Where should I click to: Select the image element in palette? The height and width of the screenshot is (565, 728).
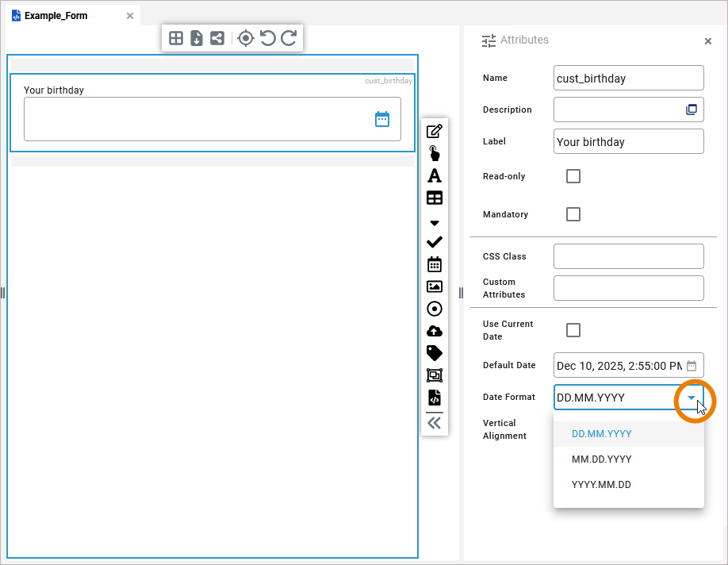coord(435,286)
